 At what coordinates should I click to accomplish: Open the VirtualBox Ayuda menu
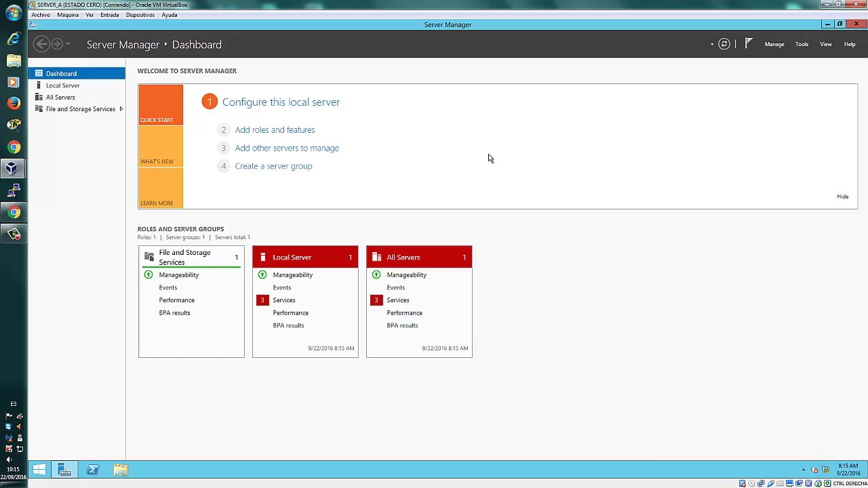[x=170, y=15]
